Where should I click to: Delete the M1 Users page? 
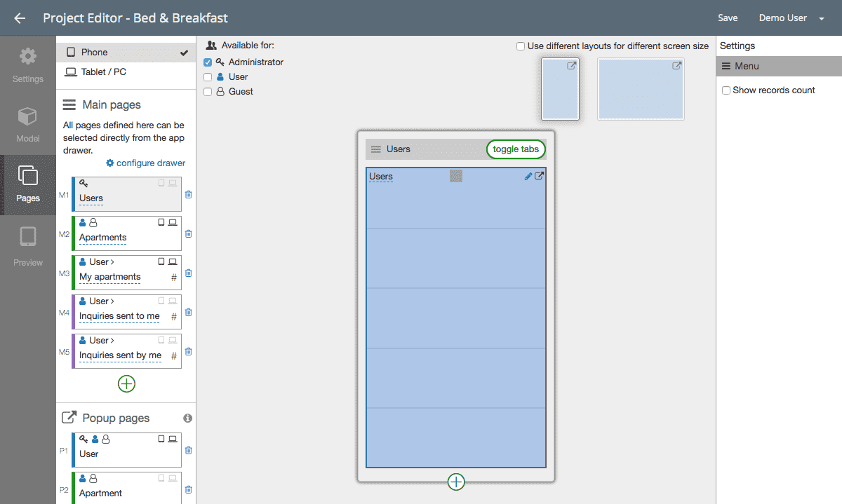[188, 195]
